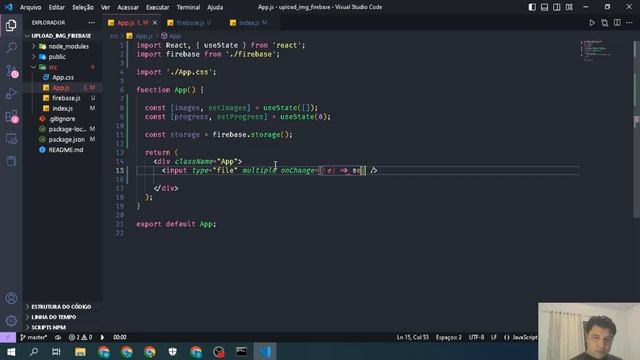Open the Executar menu
This screenshot has height=360, width=640.
tap(158, 7)
